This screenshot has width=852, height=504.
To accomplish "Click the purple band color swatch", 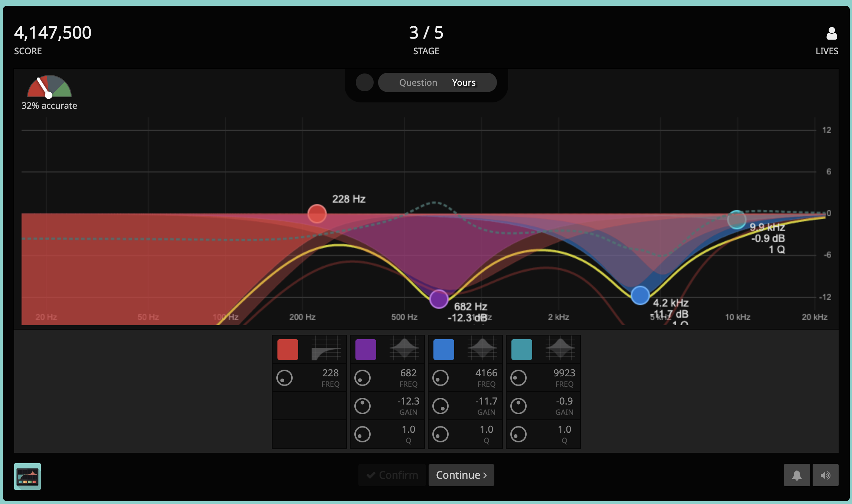I will [366, 349].
